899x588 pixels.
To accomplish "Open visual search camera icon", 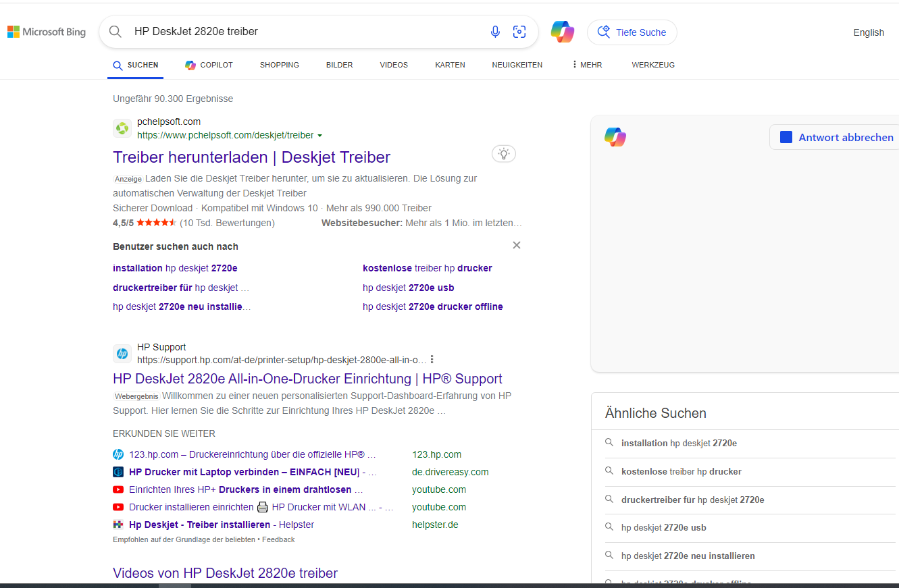I will (519, 32).
